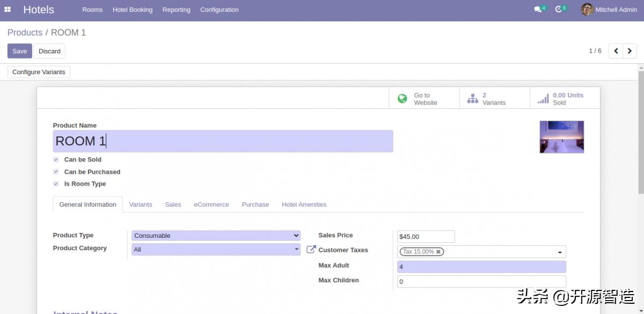Open the Units Sold chart icon
Viewport: 644px width, 314px height.
click(543, 99)
